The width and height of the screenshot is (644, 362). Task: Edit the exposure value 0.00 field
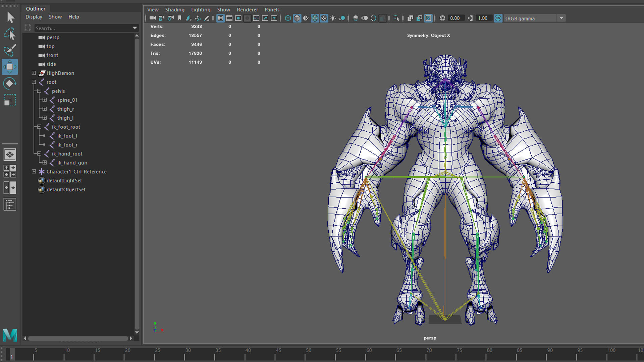click(456, 18)
